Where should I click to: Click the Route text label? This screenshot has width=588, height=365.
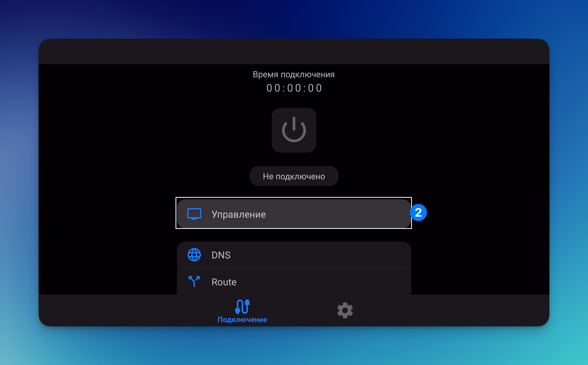tap(224, 282)
